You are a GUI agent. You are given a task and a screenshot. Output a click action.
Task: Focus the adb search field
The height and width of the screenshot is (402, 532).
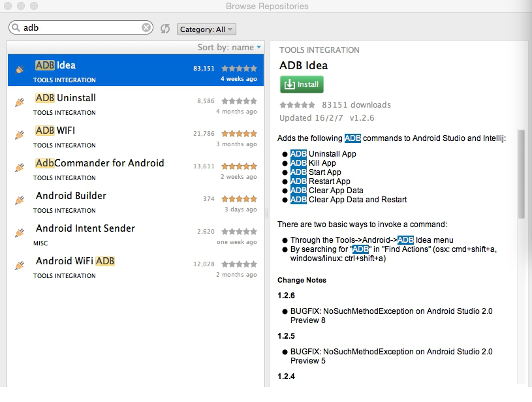tap(81, 27)
